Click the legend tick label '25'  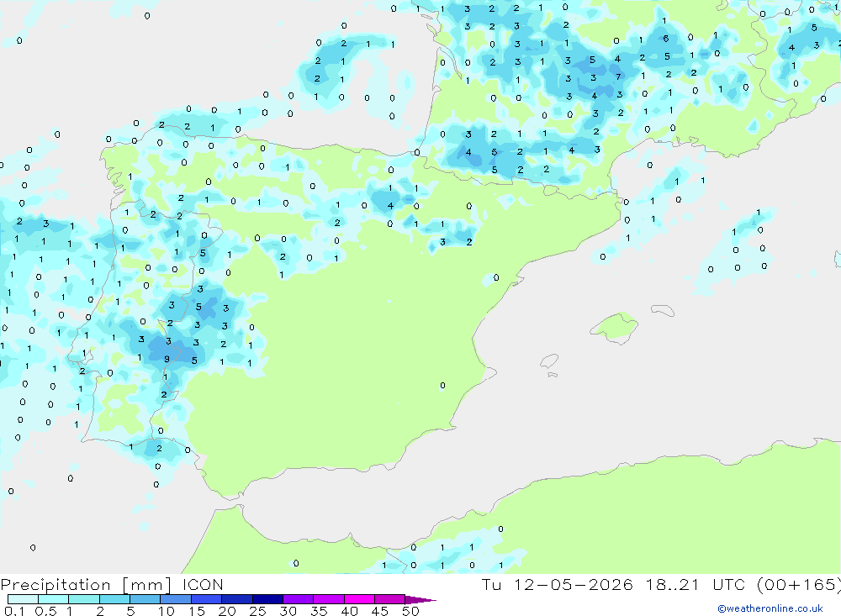[258, 611]
